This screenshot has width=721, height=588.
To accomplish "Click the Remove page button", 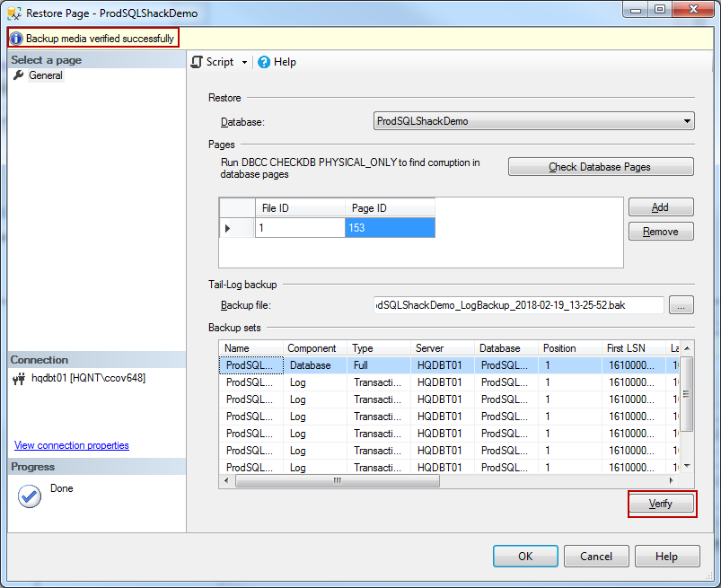I will (x=661, y=232).
